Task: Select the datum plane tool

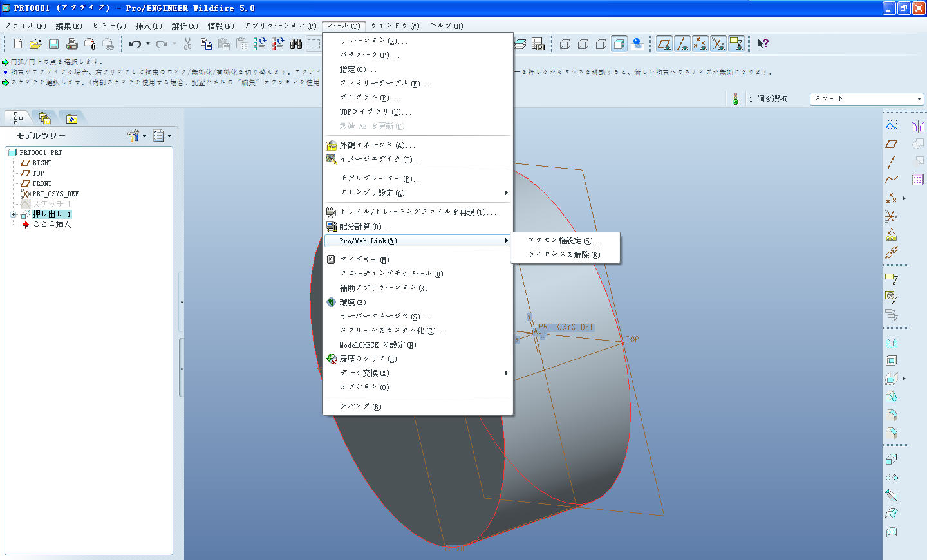Action: (892, 144)
